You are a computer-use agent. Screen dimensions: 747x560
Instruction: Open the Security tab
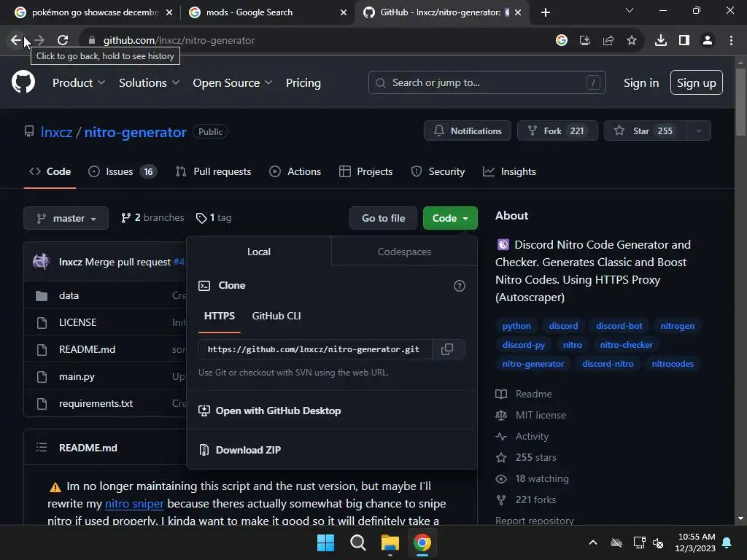438,171
